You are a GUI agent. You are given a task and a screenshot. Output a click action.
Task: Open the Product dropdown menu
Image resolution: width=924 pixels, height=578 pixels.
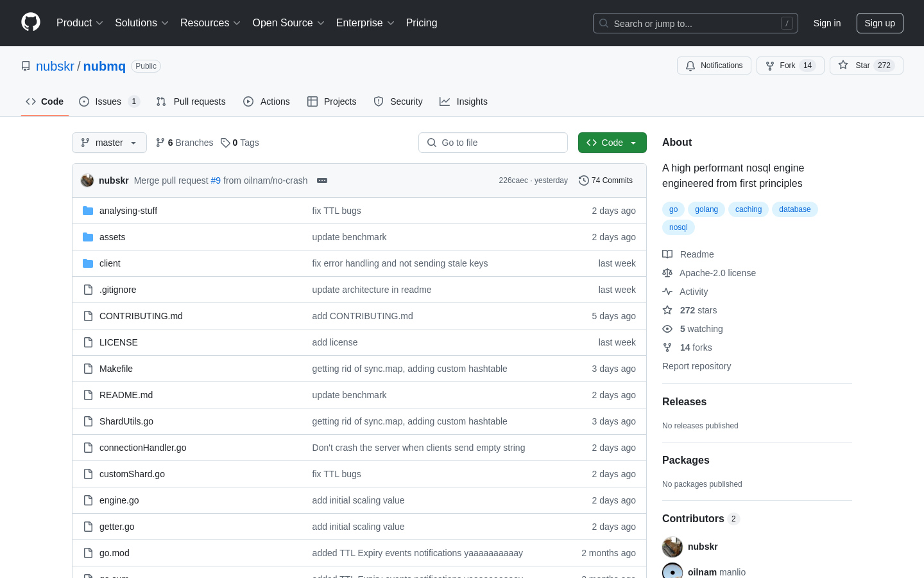(x=80, y=23)
